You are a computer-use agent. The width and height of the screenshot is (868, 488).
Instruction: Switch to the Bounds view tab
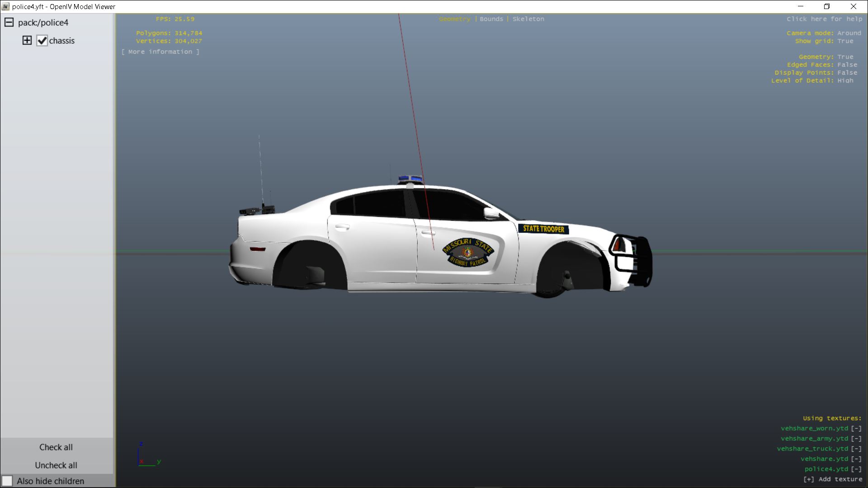coord(491,19)
